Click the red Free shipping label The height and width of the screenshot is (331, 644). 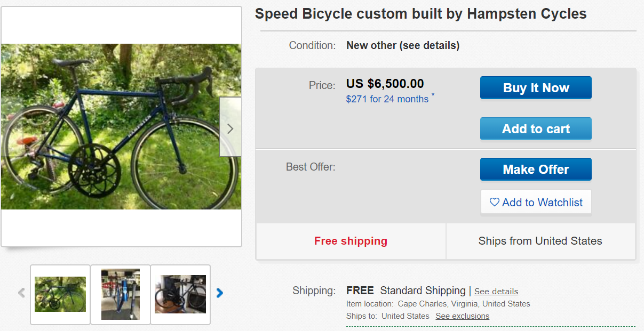pyautogui.click(x=351, y=241)
